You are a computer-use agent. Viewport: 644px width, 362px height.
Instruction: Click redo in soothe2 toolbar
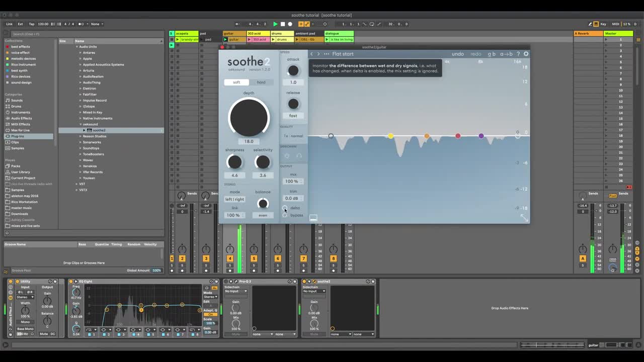pyautogui.click(x=476, y=54)
